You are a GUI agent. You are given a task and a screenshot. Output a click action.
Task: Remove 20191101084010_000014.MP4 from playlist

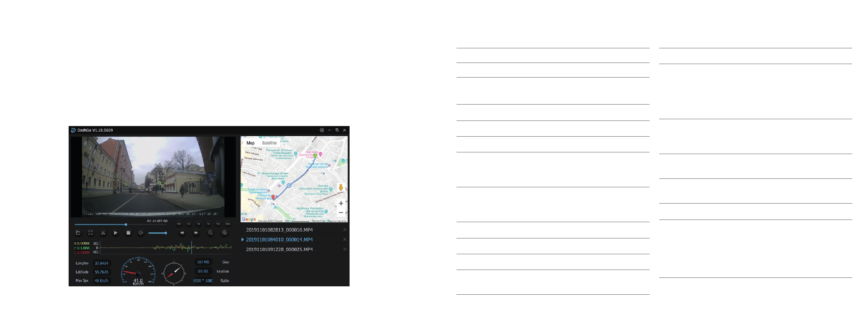coord(344,240)
